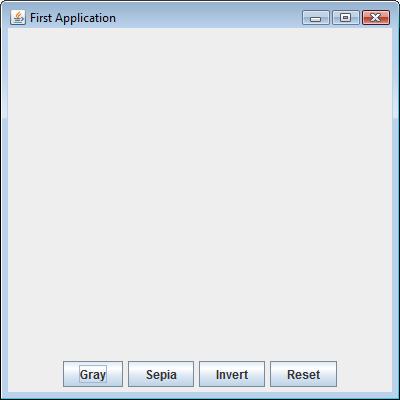400x400 pixels.
Task: Invert image colors with Invert button
Action: pyautogui.click(x=232, y=374)
